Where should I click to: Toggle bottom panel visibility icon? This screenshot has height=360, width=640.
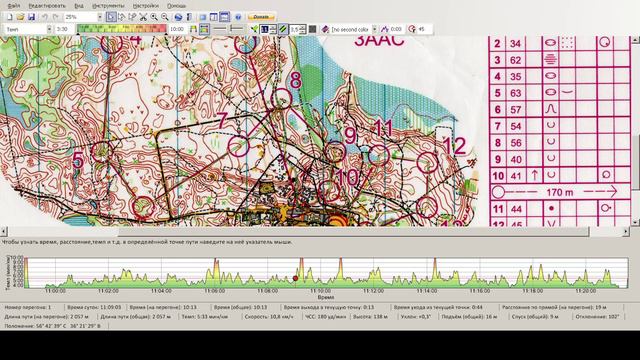224,17
